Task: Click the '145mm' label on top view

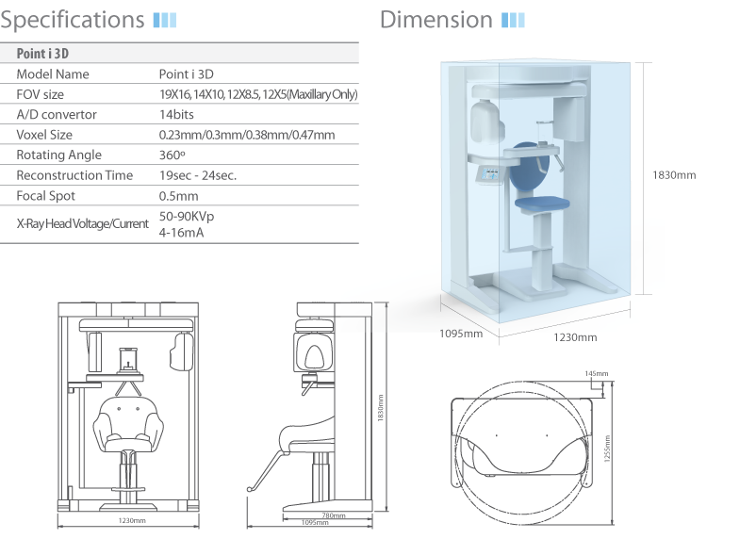Action: [x=597, y=373]
